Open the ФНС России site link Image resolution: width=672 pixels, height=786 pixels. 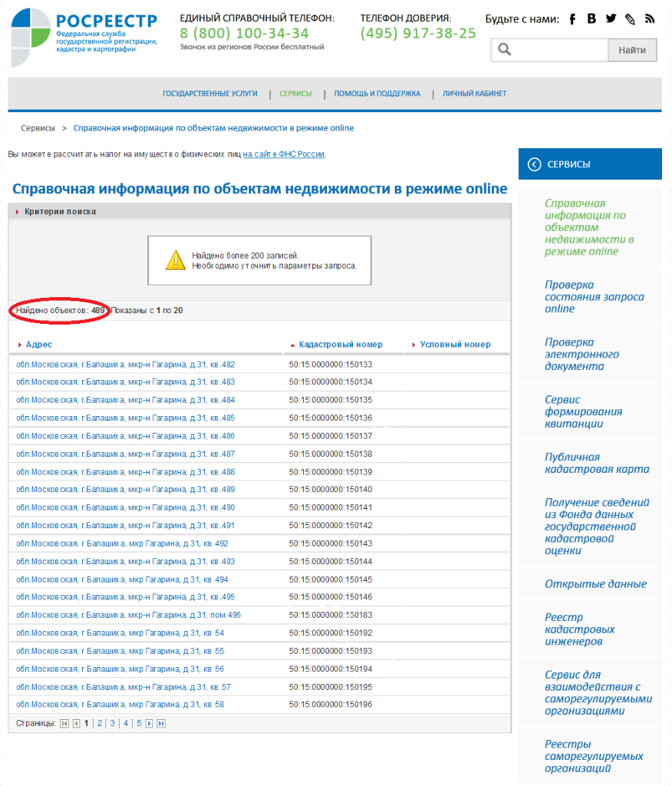[284, 154]
